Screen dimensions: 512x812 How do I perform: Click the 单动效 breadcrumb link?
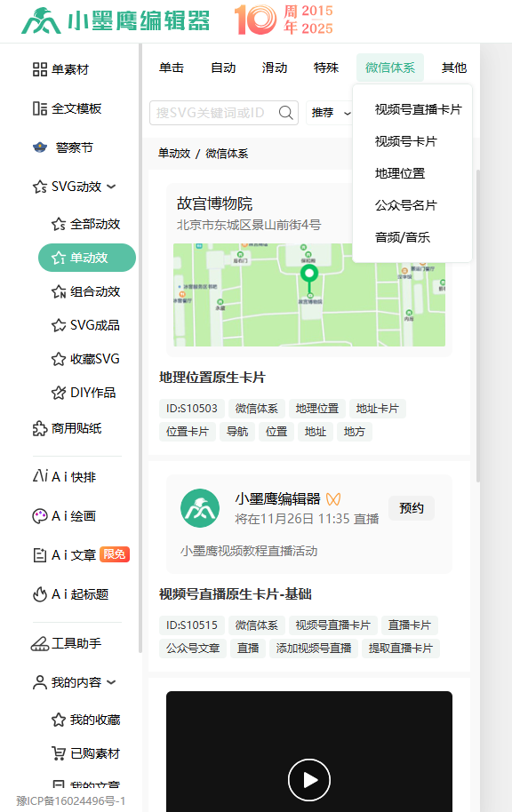pos(174,154)
